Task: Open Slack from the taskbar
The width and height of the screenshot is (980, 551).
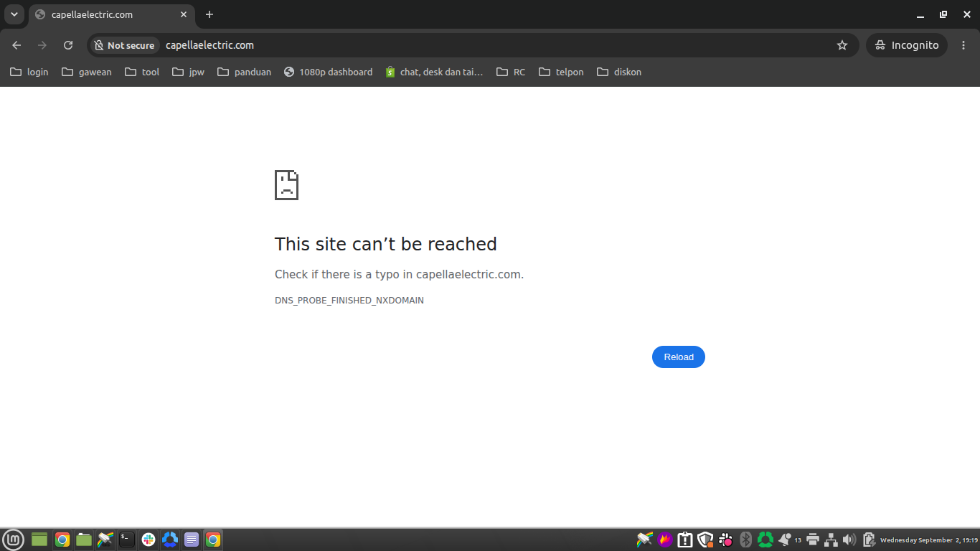Action: point(149,540)
